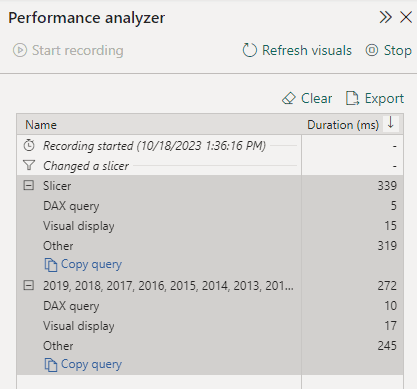Click the Export button label
The height and width of the screenshot is (389, 417).
pyautogui.click(x=384, y=98)
